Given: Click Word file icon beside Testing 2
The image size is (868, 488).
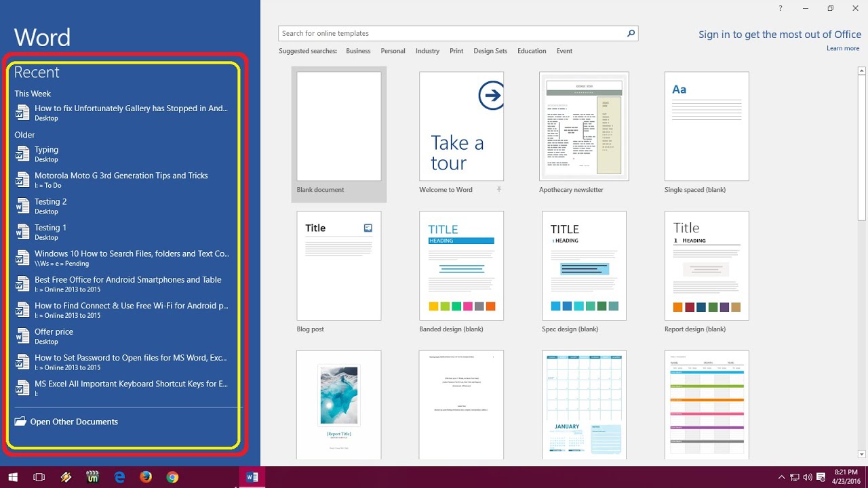Looking at the screenshot, I should [22, 206].
